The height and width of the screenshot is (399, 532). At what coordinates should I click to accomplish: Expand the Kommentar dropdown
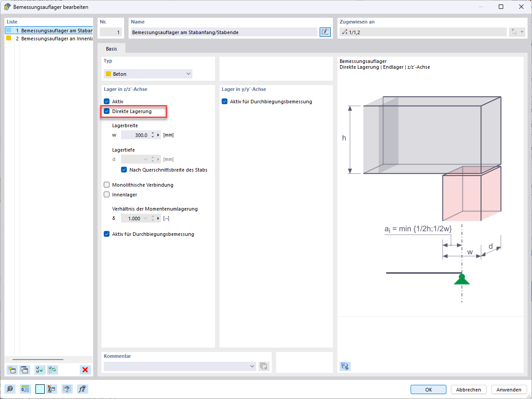(252, 366)
